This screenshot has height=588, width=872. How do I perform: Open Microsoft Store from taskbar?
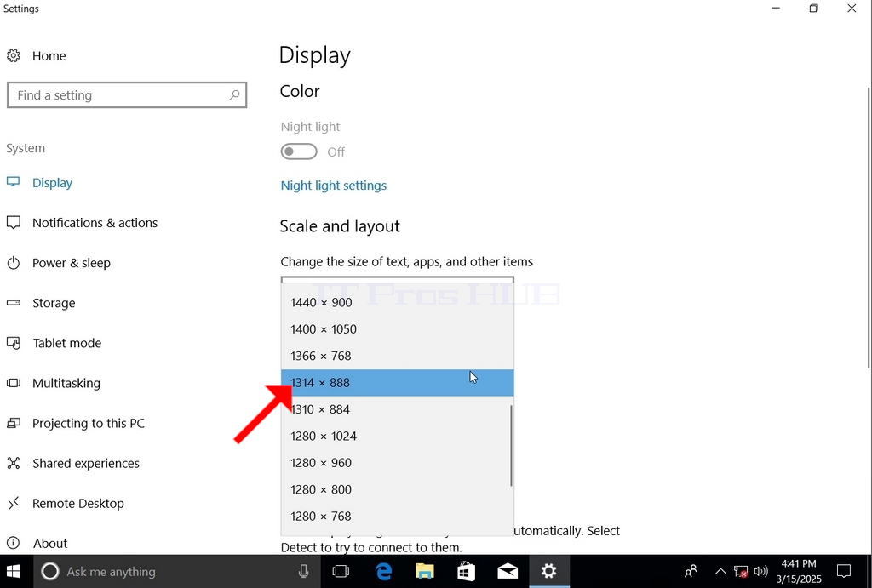coord(466,571)
